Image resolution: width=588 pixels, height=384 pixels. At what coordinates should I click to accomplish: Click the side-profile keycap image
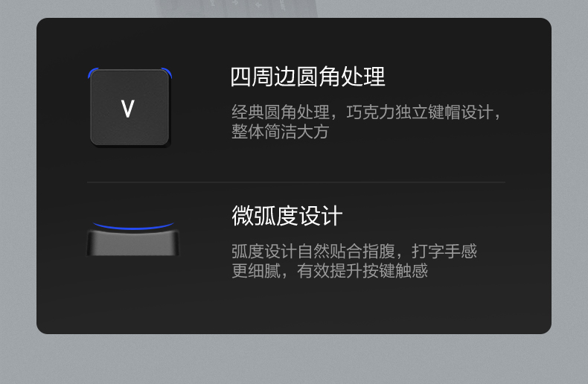(133, 243)
